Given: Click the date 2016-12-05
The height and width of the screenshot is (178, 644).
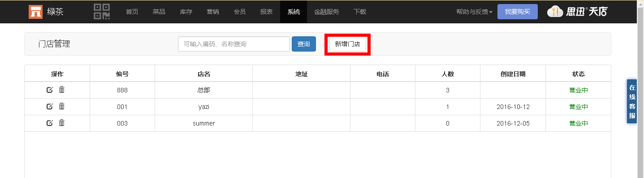Looking at the screenshot, I should coord(513,123).
